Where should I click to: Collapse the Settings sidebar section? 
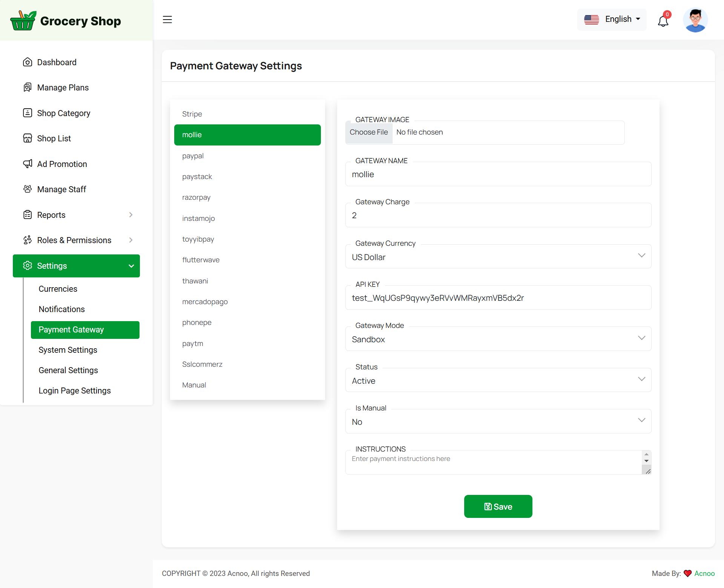pyautogui.click(x=131, y=266)
